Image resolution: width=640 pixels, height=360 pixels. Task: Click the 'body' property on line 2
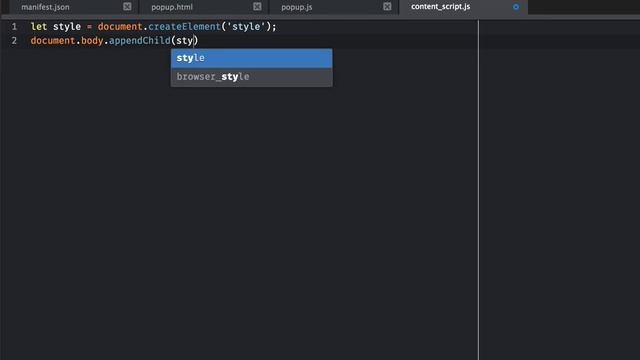(x=92, y=41)
